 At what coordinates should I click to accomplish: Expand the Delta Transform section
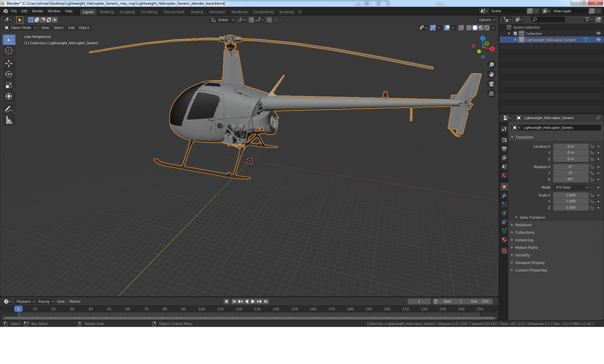(532, 218)
